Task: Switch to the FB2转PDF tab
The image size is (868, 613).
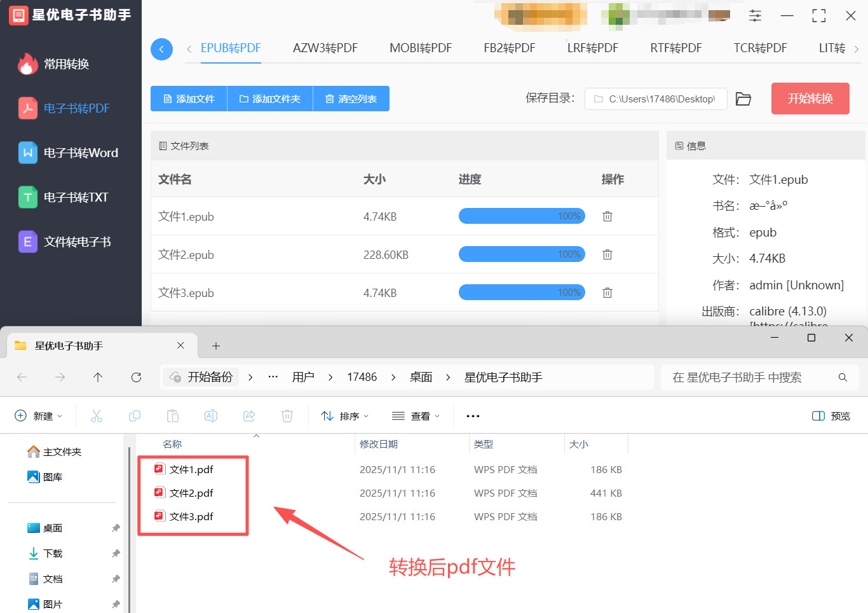Action: [x=510, y=48]
